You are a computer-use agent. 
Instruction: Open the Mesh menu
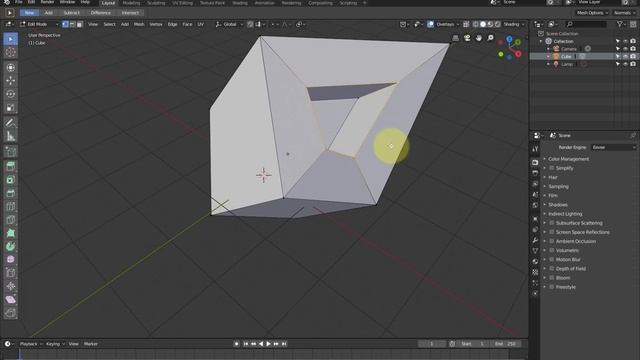tap(139, 24)
